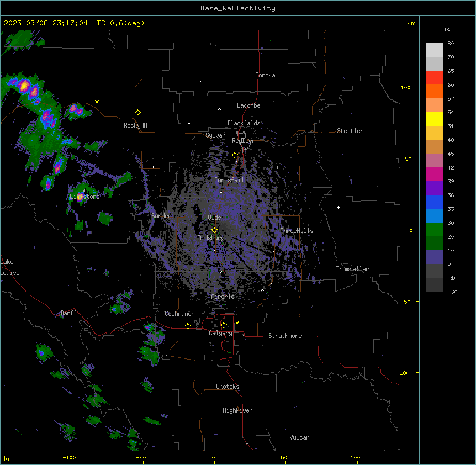Click the ThreeHills town label
Screen dimensions: 476x465
[297, 231]
